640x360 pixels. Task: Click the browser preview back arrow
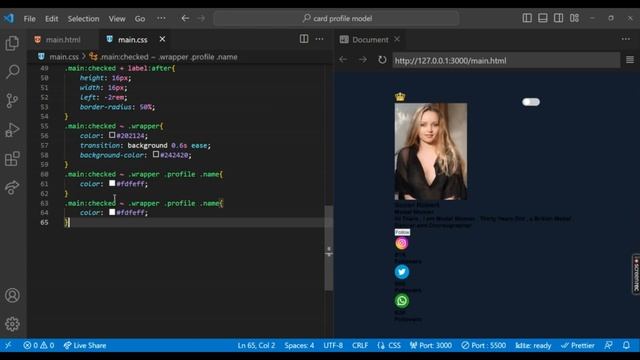point(343,60)
